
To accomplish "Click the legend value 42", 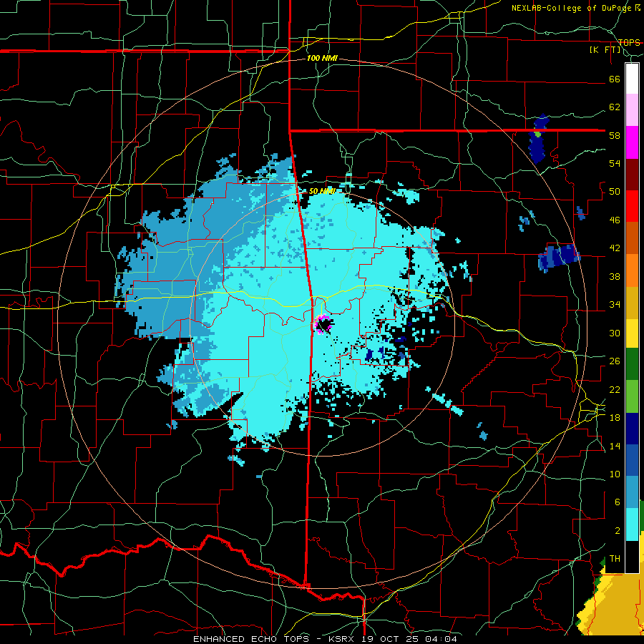I will [x=615, y=248].
